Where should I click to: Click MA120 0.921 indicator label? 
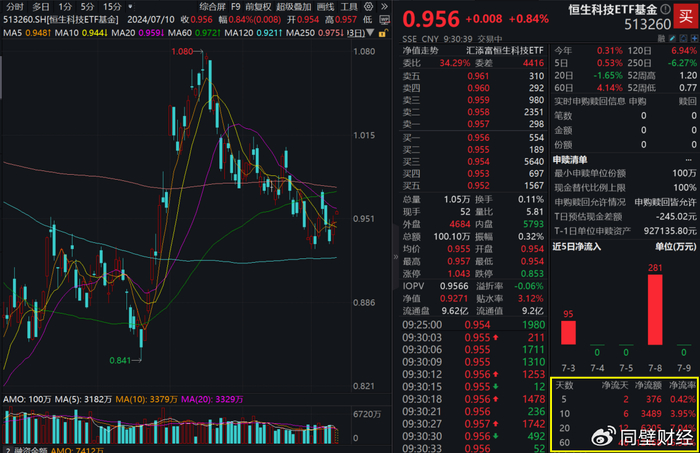point(253,33)
